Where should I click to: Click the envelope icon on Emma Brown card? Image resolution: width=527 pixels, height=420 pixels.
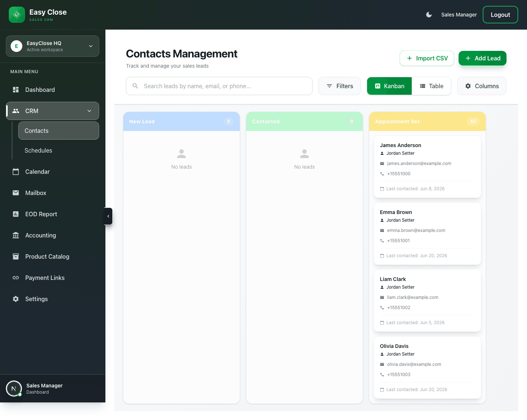click(382, 230)
